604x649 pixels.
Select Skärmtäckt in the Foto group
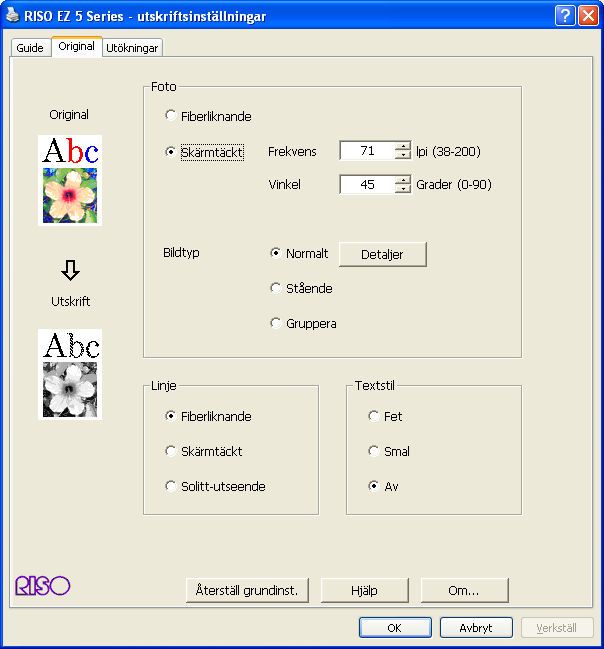(205, 152)
